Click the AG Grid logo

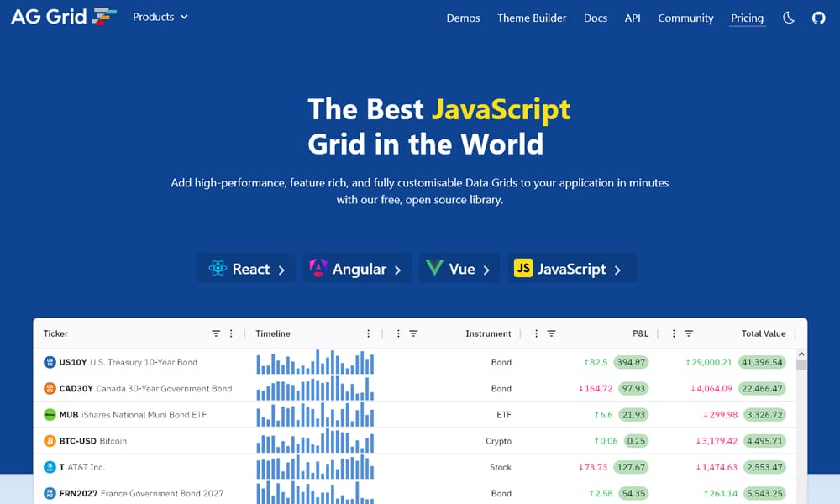pos(64,17)
